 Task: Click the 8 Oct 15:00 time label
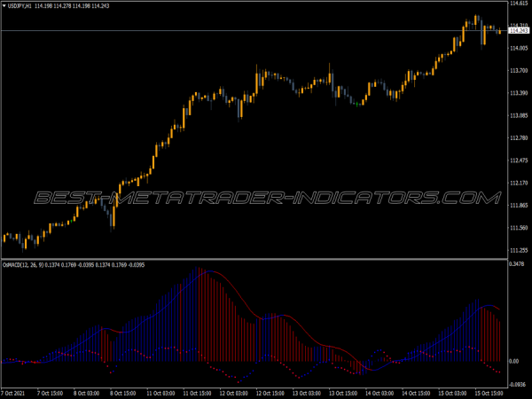tap(122, 393)
